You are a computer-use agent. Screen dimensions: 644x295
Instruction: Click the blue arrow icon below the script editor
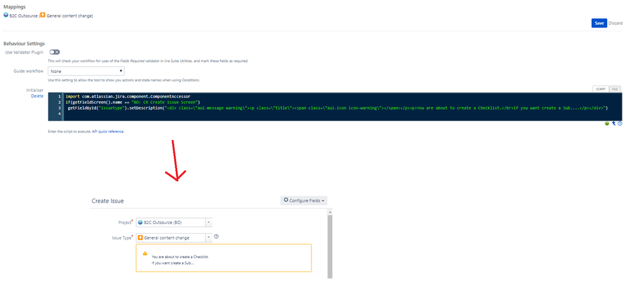tap(614, 123)
